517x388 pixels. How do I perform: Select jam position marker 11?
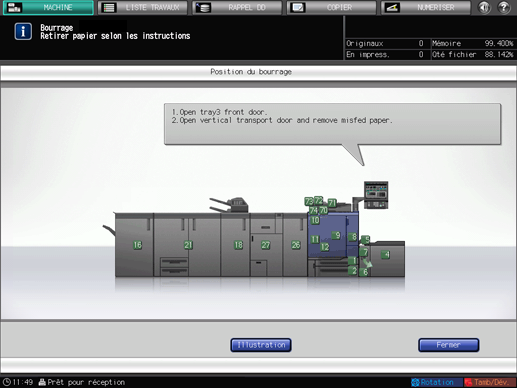[x=315, y=239]
